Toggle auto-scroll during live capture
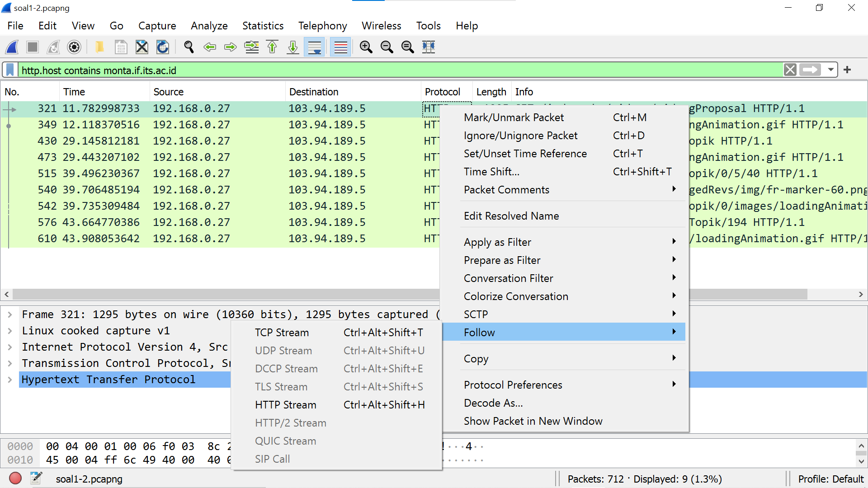The height and width of the screenshot is (488, 868). pos(315,47)
